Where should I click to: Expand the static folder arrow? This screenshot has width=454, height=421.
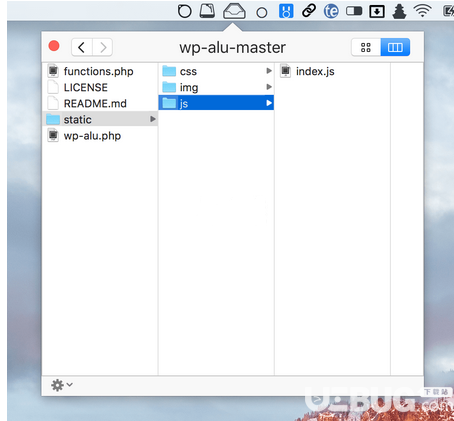click(153, 119)
